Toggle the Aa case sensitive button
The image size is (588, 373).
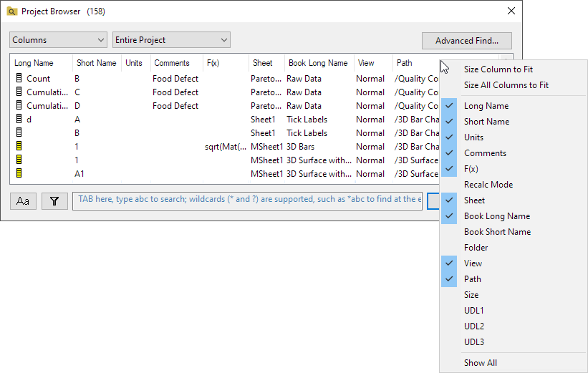(x=23, y=201)
